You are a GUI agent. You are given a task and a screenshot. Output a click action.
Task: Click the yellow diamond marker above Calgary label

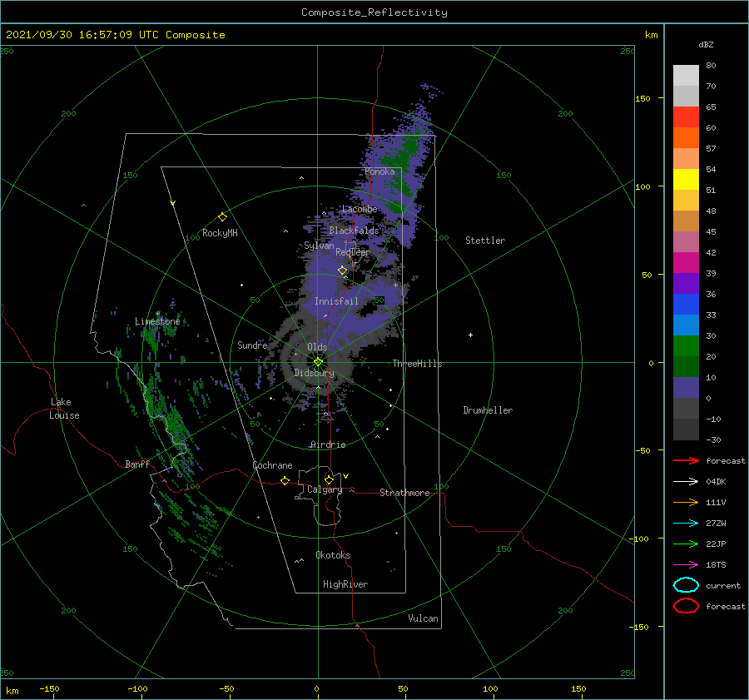[329, 479]
